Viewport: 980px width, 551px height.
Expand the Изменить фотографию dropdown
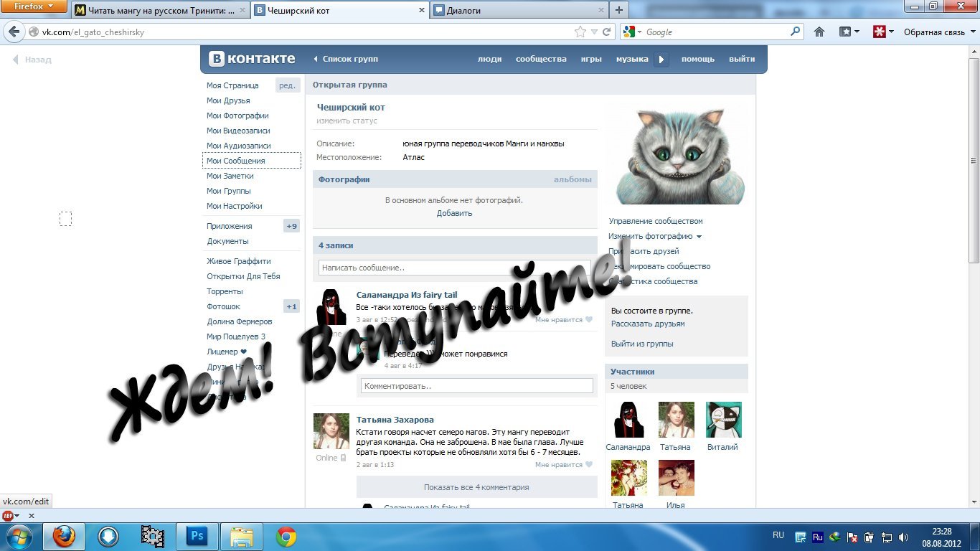pos(698,237)
